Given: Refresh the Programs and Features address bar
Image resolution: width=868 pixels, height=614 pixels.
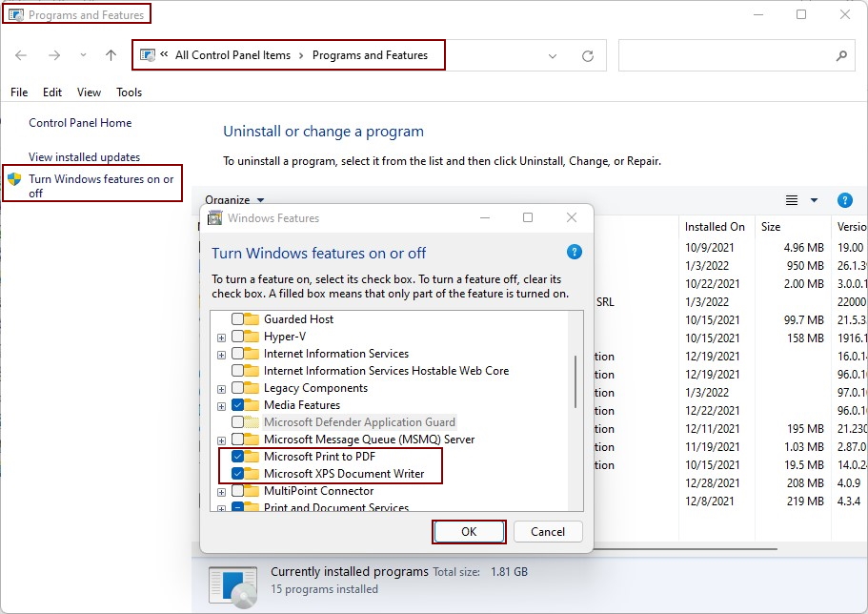Looking at the screenshot, I should tap(588, 56).
